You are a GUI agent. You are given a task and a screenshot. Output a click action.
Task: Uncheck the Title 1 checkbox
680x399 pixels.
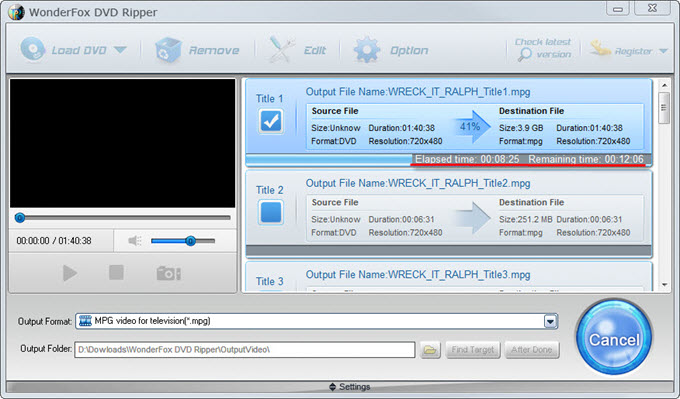(x=271, y=121)
